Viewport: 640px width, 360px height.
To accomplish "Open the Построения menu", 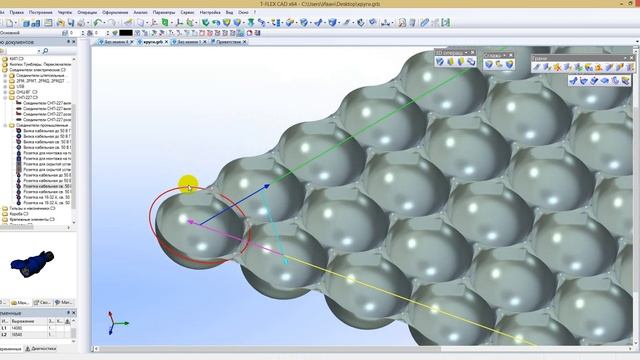I will [40, 13].
